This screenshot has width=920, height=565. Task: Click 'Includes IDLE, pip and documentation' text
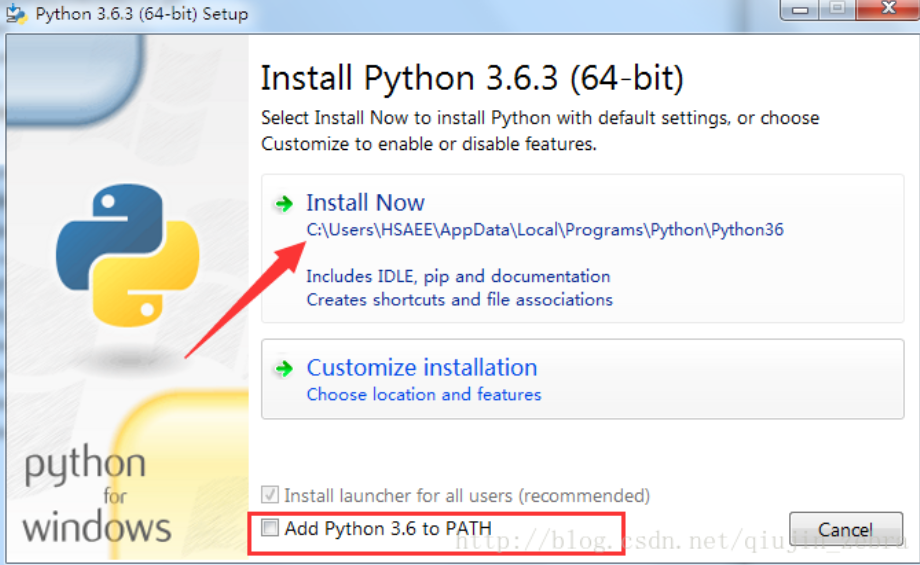coord(458,276)
